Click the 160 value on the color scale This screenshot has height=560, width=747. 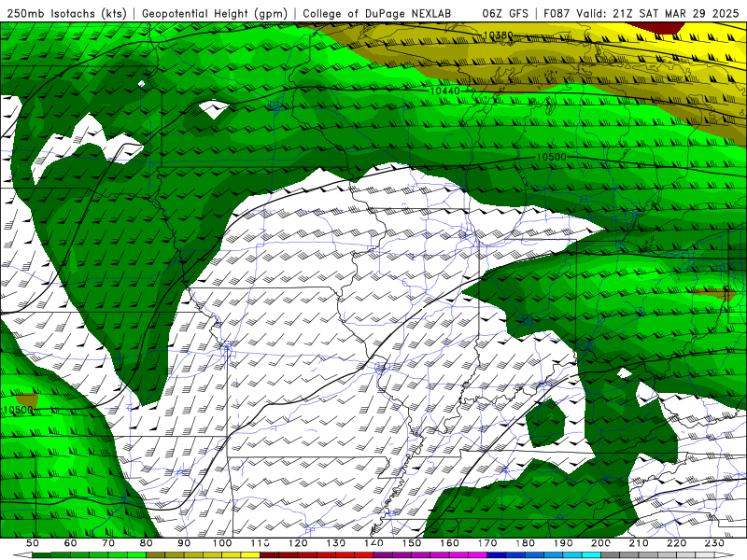[x=449, y=543]
